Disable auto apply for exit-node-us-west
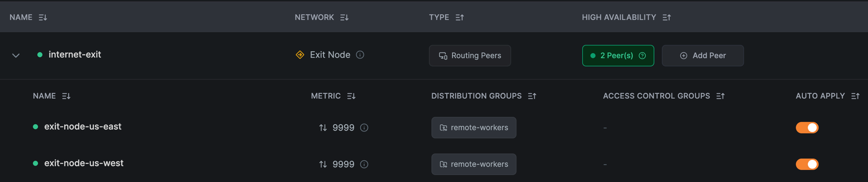Viewport: 868px width, 182px height. pos(807,164)
